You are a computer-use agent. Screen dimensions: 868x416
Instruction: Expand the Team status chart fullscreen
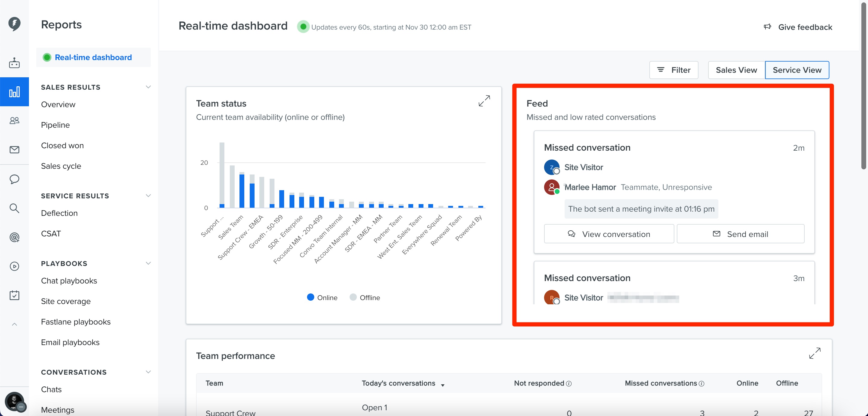484,101
